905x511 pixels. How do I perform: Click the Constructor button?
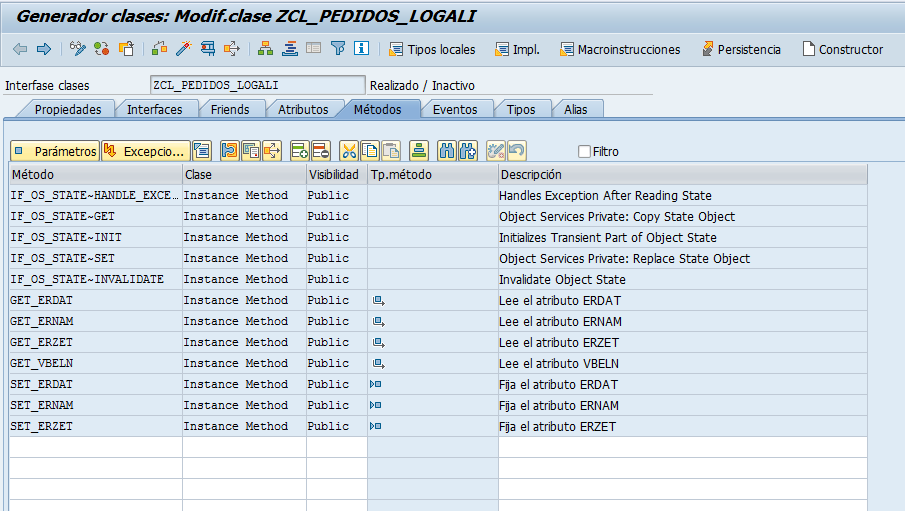point(843,50)
